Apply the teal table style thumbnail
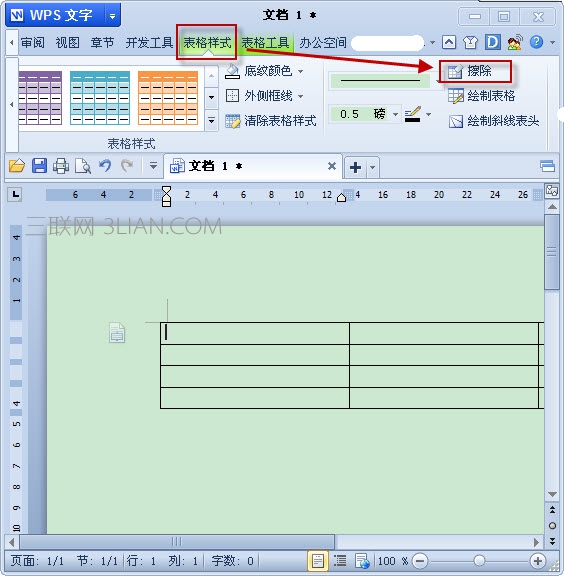Screen dimensions: 564x576 (x=100, y=98)
